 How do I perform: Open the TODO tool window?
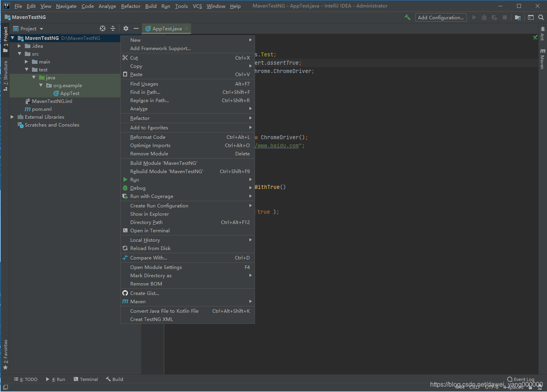[26, 379]
